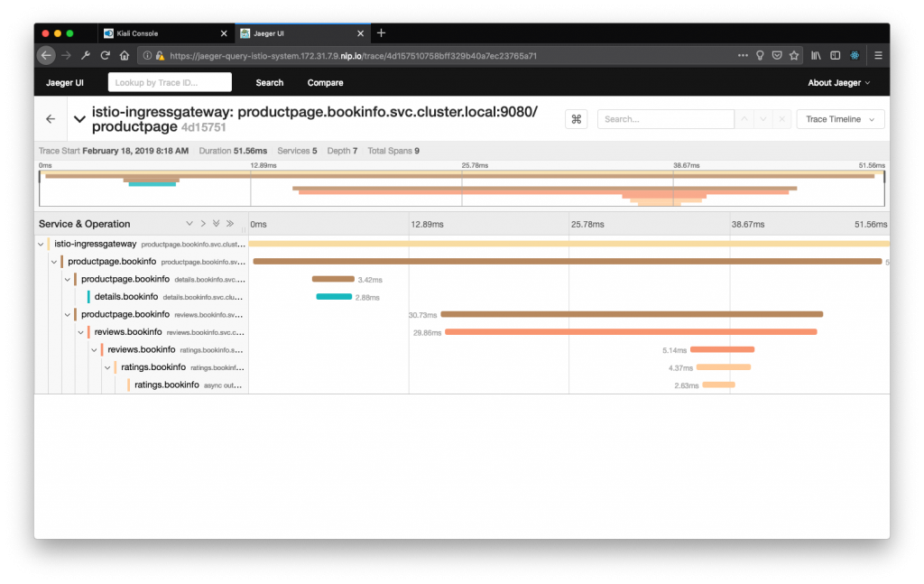
Task: Click Total Spans 9 label
Action: coord(393,151)
